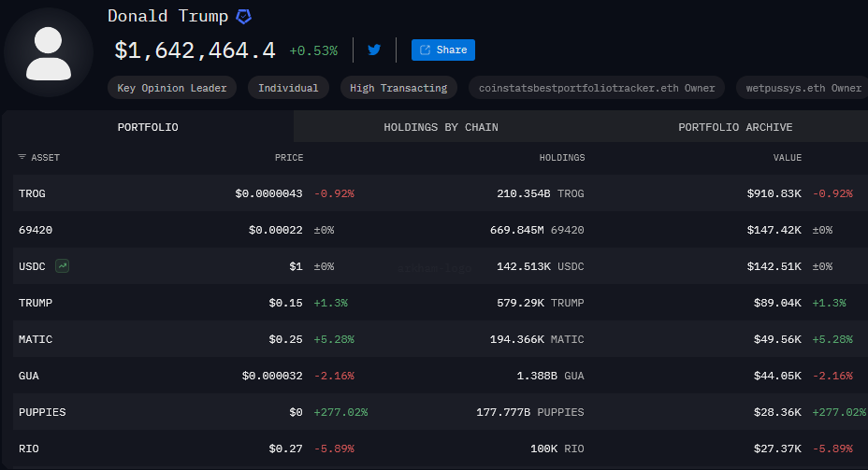Click the 142.513K USDC holdings
The height and width of the screenshot is (470, 868).
[541, 266]
